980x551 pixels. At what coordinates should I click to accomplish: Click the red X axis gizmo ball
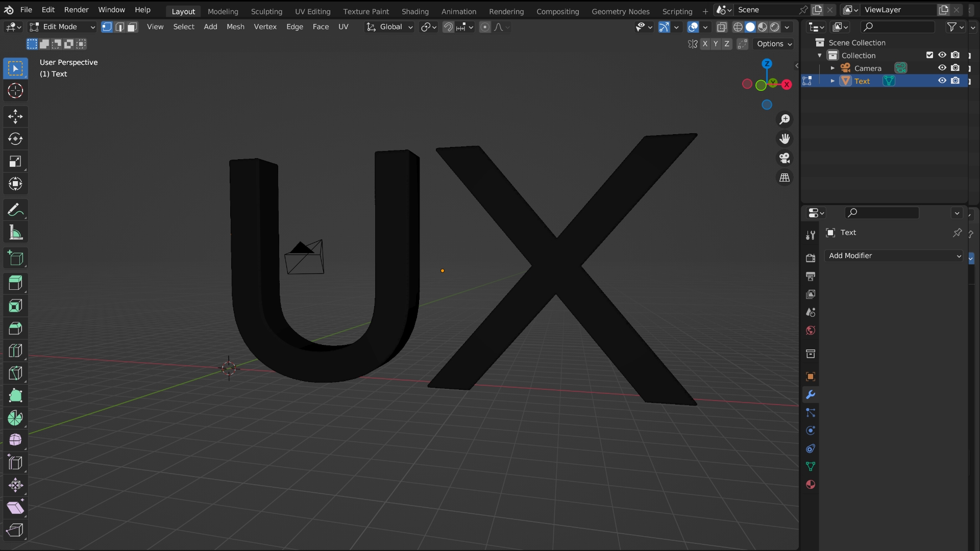pyautogui.click(x=787, y=84)
